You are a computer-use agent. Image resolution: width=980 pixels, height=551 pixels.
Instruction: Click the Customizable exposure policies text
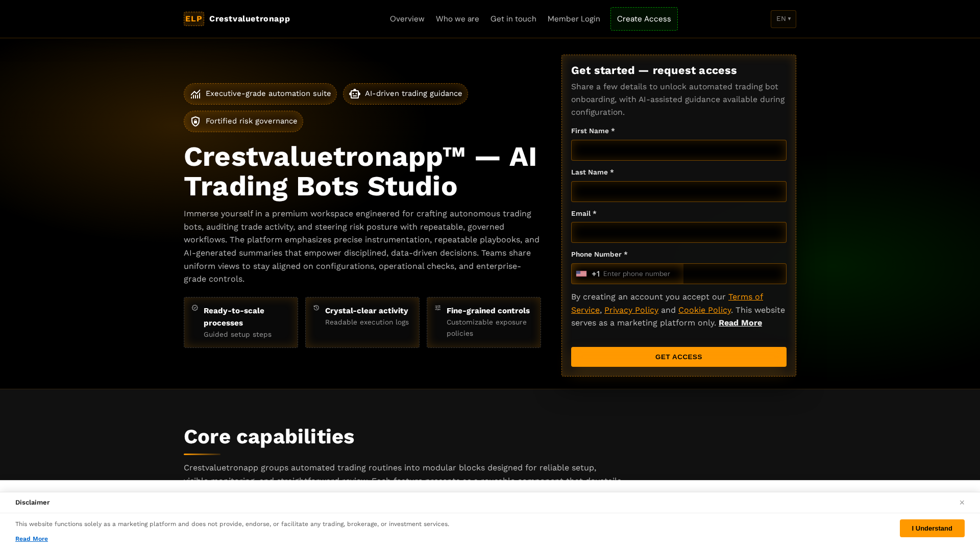[x=486, y=328]
